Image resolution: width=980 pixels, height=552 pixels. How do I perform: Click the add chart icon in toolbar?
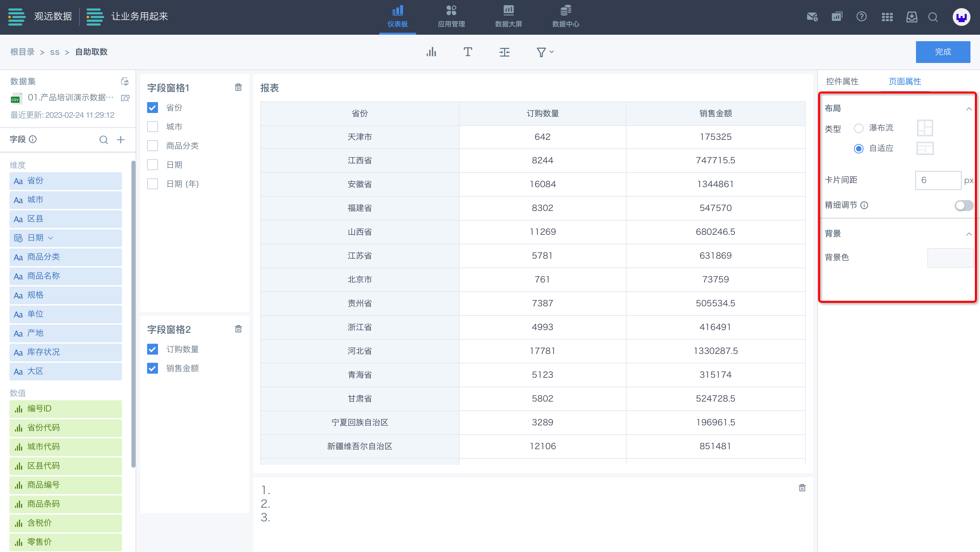coord(431,52)
